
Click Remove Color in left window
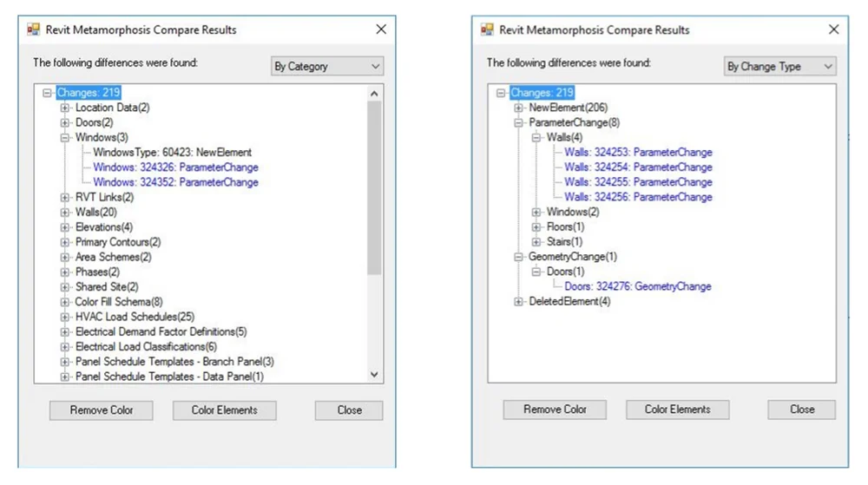pos(102,410)
